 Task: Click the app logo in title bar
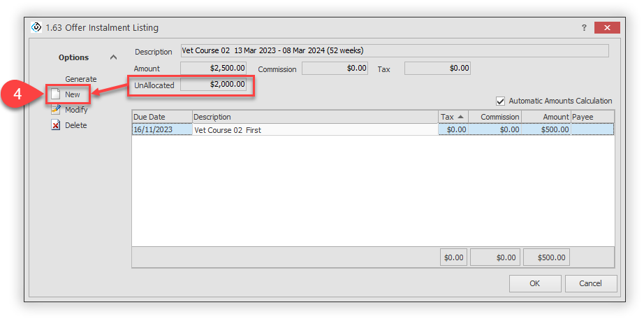tap(37, 27)
